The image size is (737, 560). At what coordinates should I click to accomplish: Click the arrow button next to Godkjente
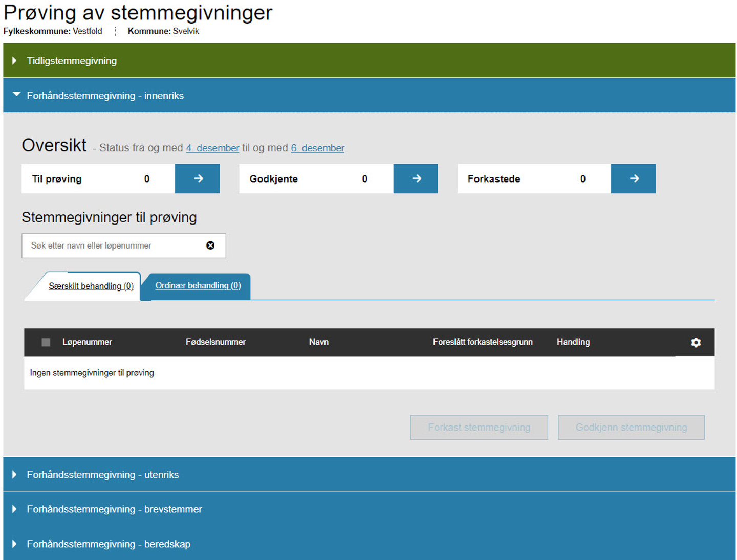tap(415, 178)
